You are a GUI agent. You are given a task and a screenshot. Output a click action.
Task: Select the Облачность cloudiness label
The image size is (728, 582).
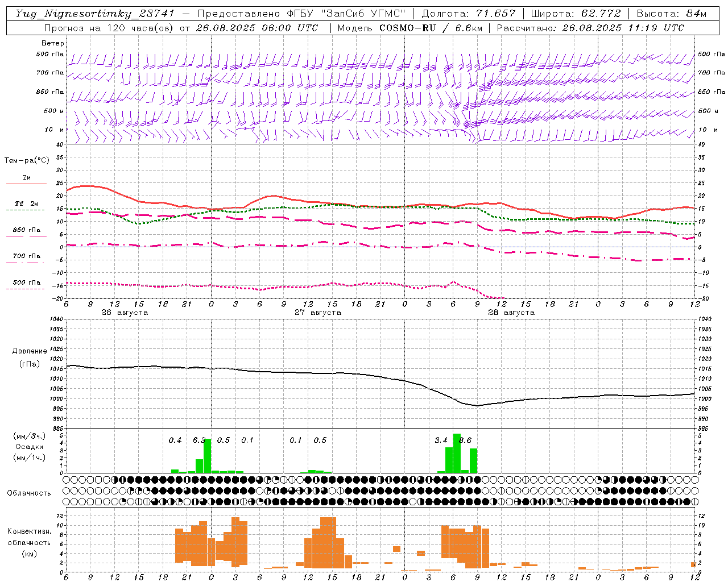pos(29,493)
